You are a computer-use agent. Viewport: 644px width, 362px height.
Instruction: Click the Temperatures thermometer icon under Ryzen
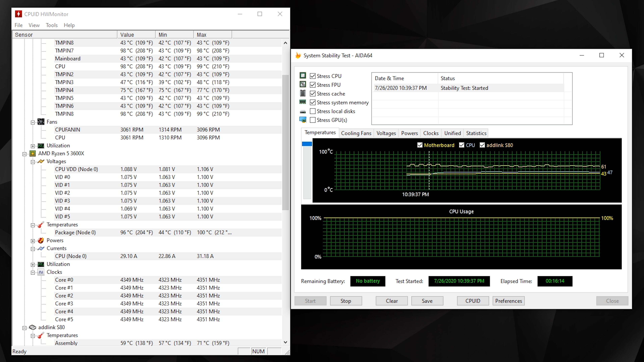click(41, 225)
